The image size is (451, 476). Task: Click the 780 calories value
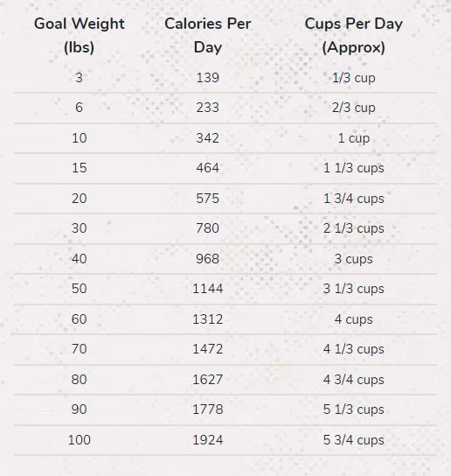click(x=208, y=228)
